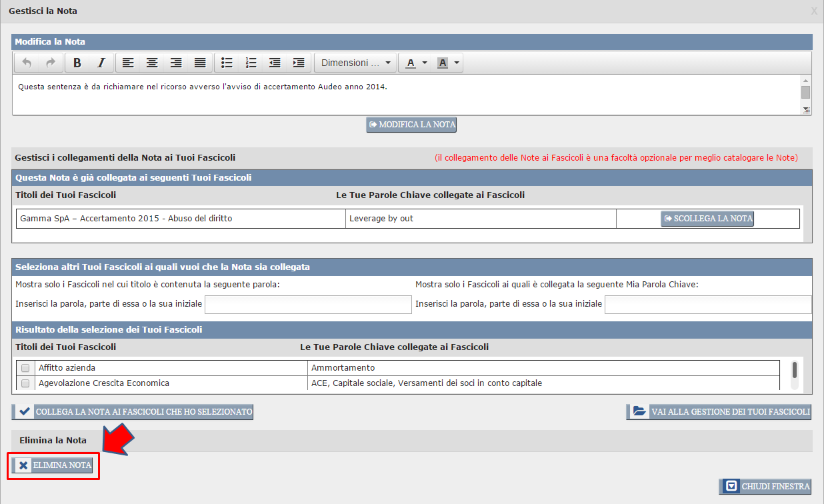
Task: Justify the note text
Action: (200, 63)
